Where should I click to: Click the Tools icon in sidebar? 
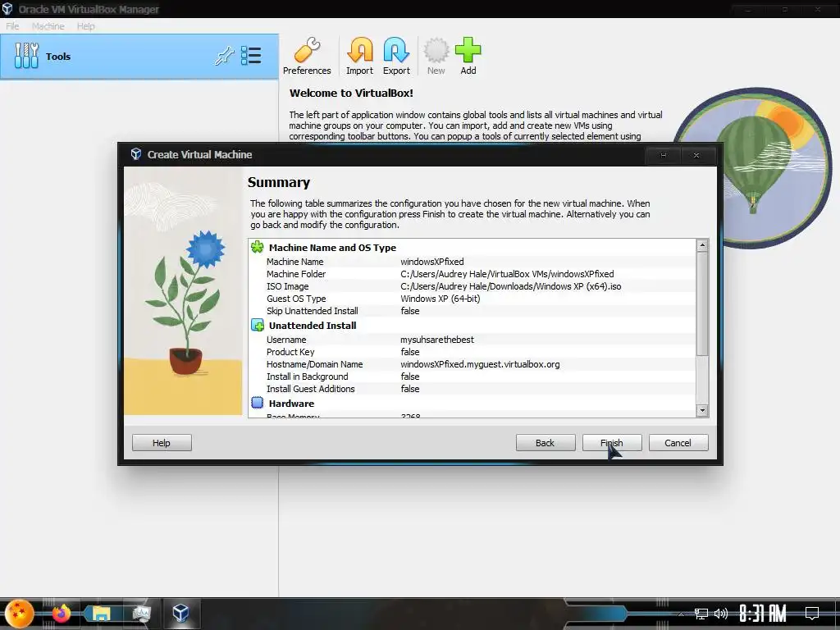click(x=26, y=56)
